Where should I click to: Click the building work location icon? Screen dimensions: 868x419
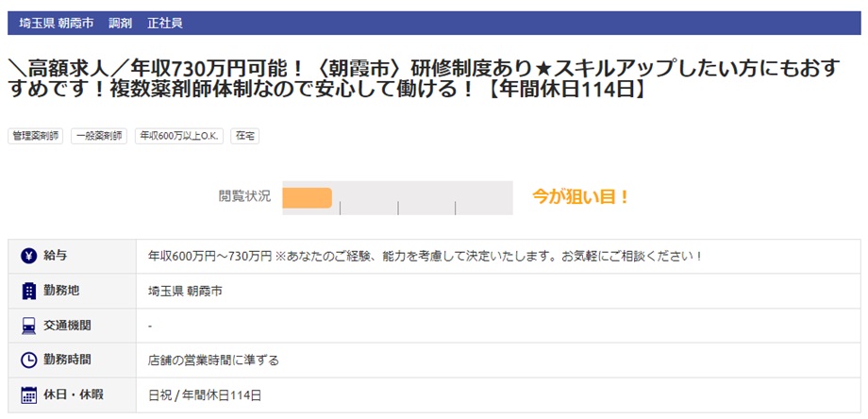point(28,291)
